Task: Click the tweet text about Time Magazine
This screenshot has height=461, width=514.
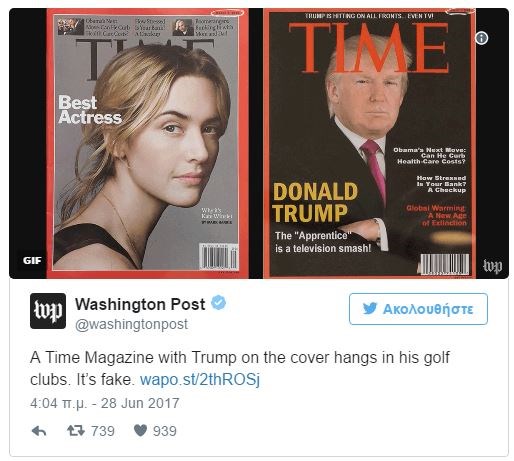Action: coord(240,368)
